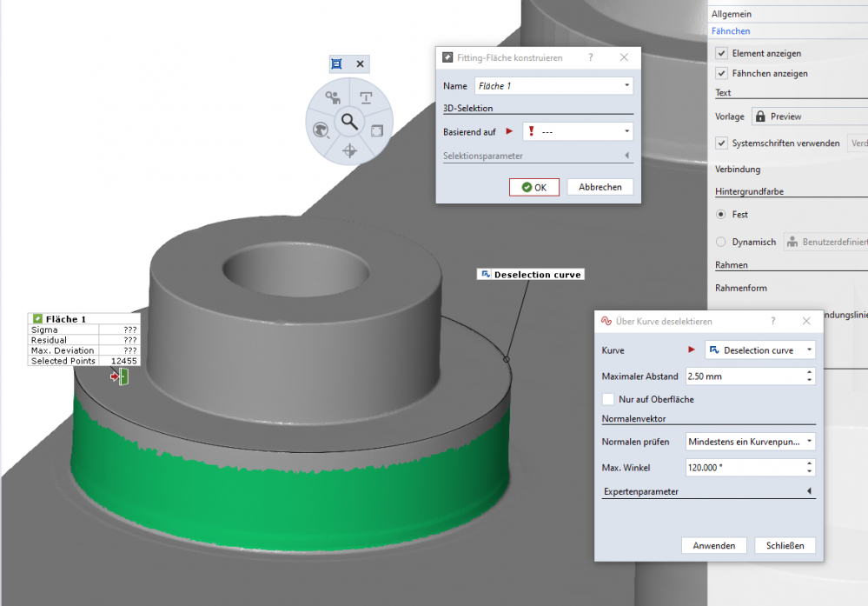Switch to the 'Allgemein' tab
Screen dimensions: 868x606
pos(731,14)
